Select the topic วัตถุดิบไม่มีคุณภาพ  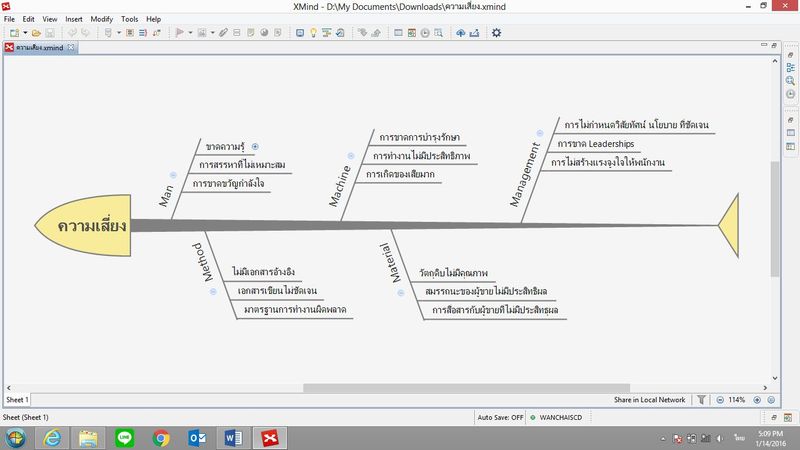coord(453,273)
